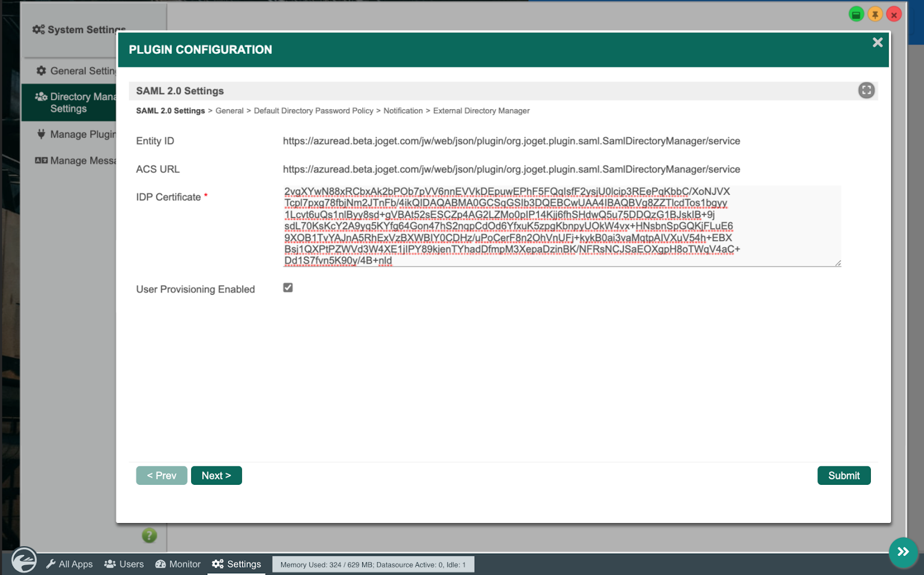Click the Manage Messages language icon
Screen dimensions: 924x575
coord(41,160)
